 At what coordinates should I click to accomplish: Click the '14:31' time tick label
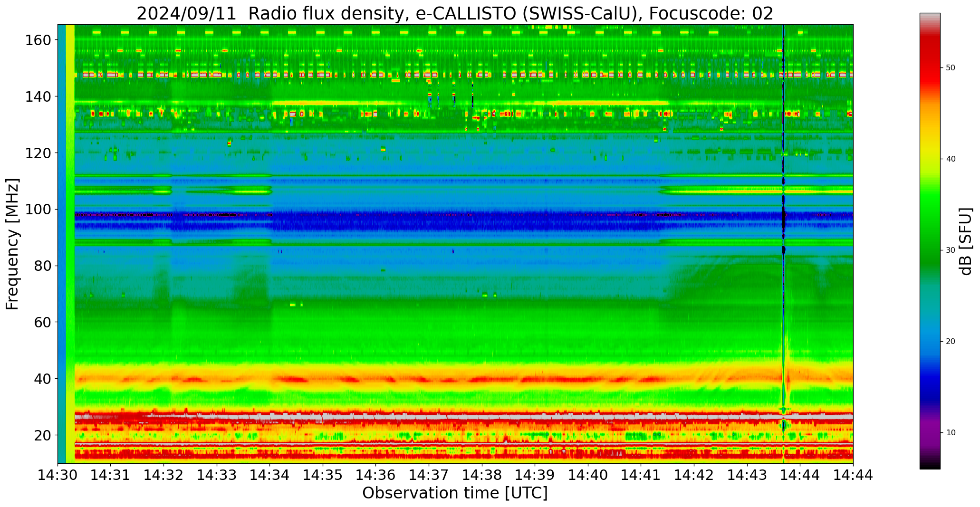tap(111, 475)
